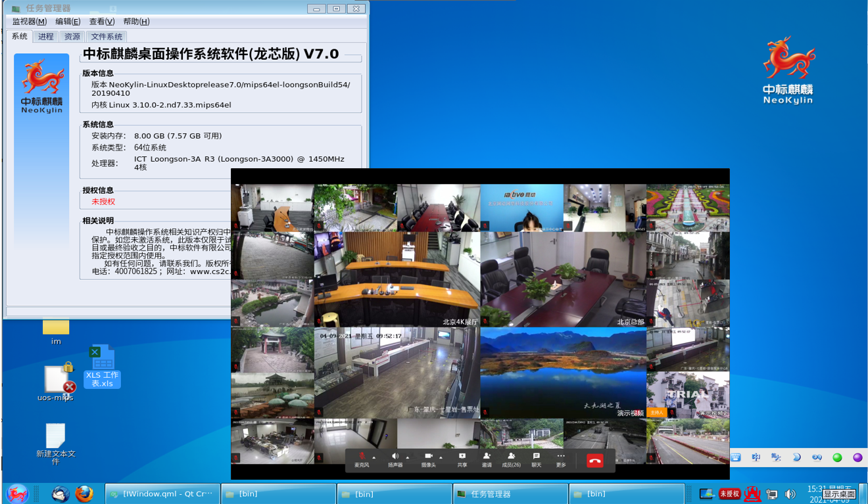Screen dimensions: 868x504
Task: Open the volume tray icon
Action: coord(790,494)
